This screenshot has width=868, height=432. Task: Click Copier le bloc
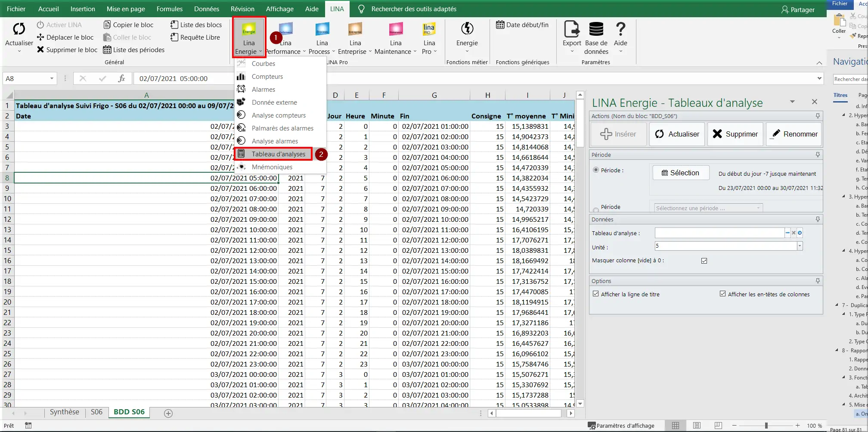point(129,25)
